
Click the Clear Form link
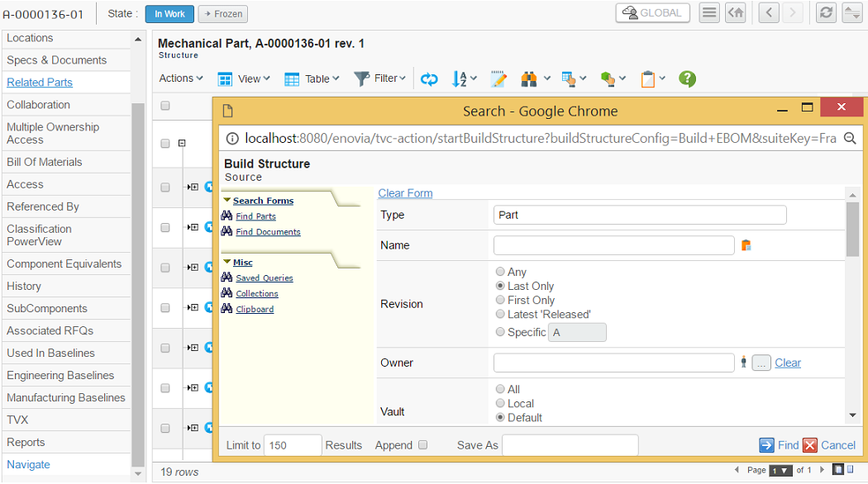(x=405, y=193)
